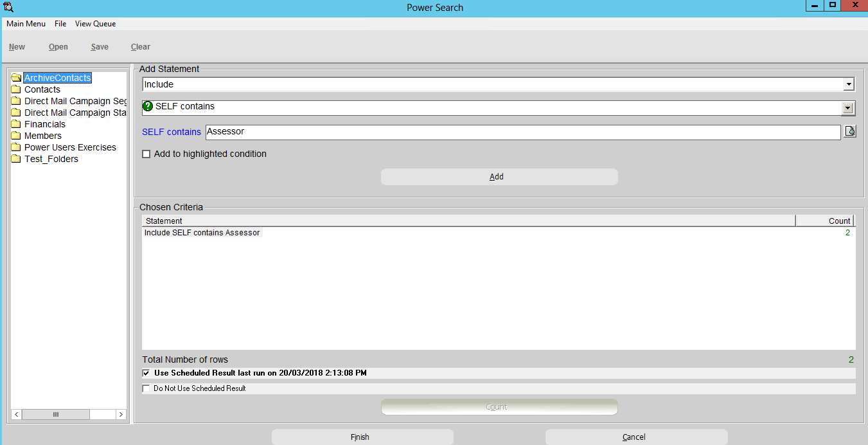Image resolution: width=868 pixels, height=445 pixels.
Task: Click the Power Search app icon in title bar
Action: pyautogui.click(x=8, y=8)
